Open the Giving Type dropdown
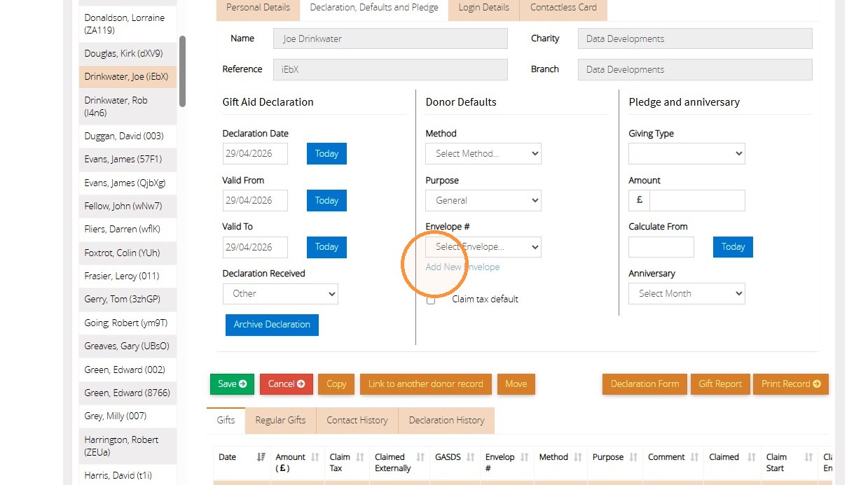The image size is (868, 485). click(687, 153)
